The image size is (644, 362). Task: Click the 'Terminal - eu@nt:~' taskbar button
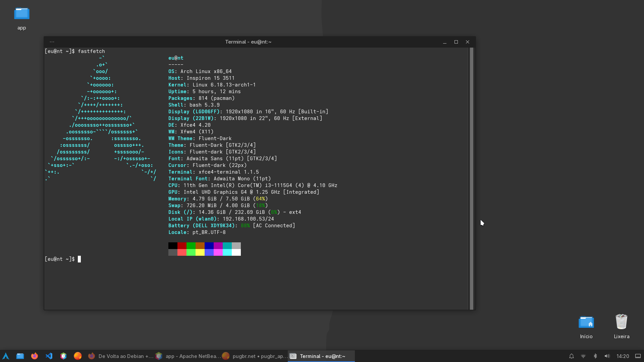tap(321, 356)
